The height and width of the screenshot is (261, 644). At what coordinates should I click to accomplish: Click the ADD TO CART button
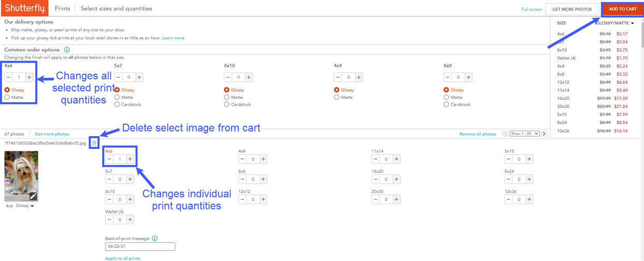(x=622, y=9)
